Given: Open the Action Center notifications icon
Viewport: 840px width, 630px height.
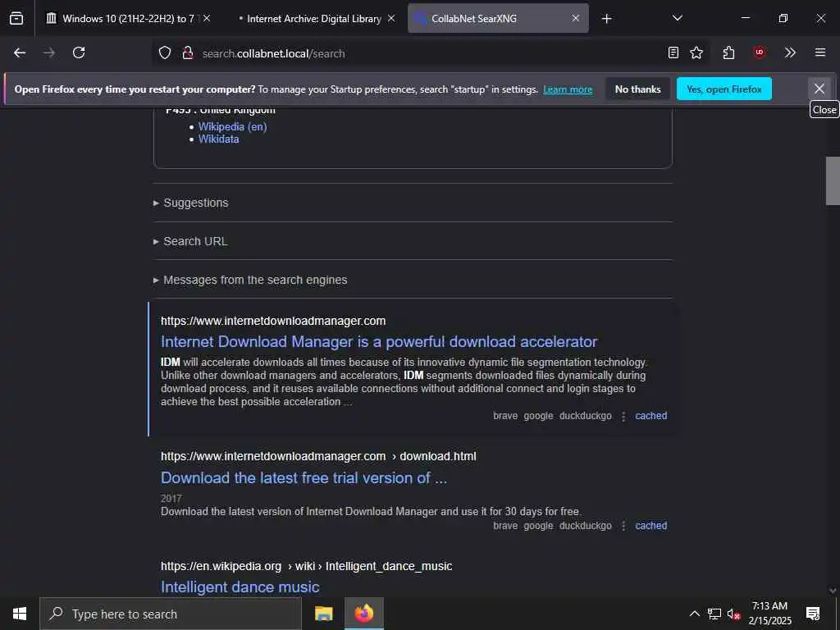Looking at the screenshot, I should (x=813, y=614).
